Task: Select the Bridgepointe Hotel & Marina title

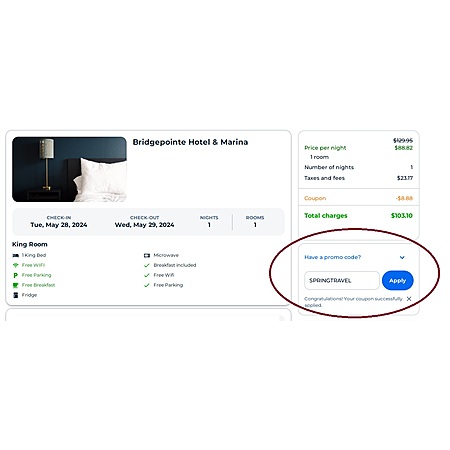Action: point(190,142)
